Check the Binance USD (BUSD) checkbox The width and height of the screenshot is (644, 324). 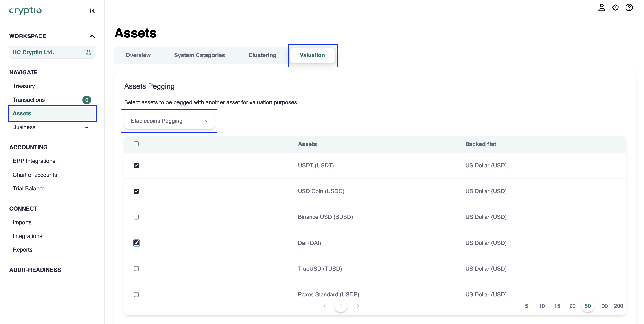(x=136, y=217)
